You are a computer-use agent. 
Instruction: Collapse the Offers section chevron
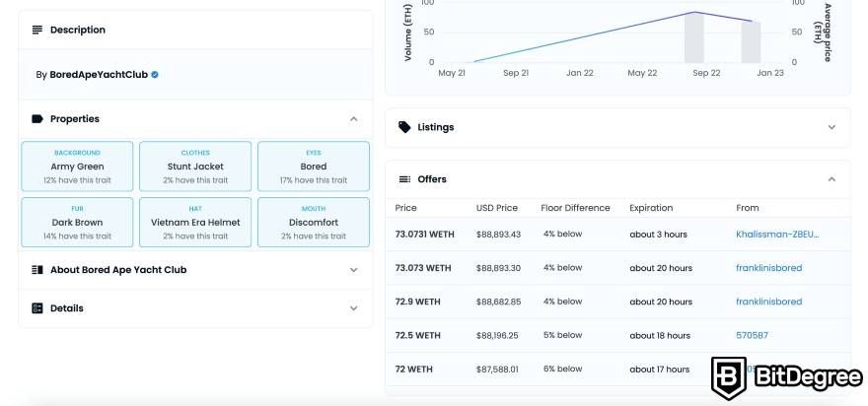[x=832, y=179]
